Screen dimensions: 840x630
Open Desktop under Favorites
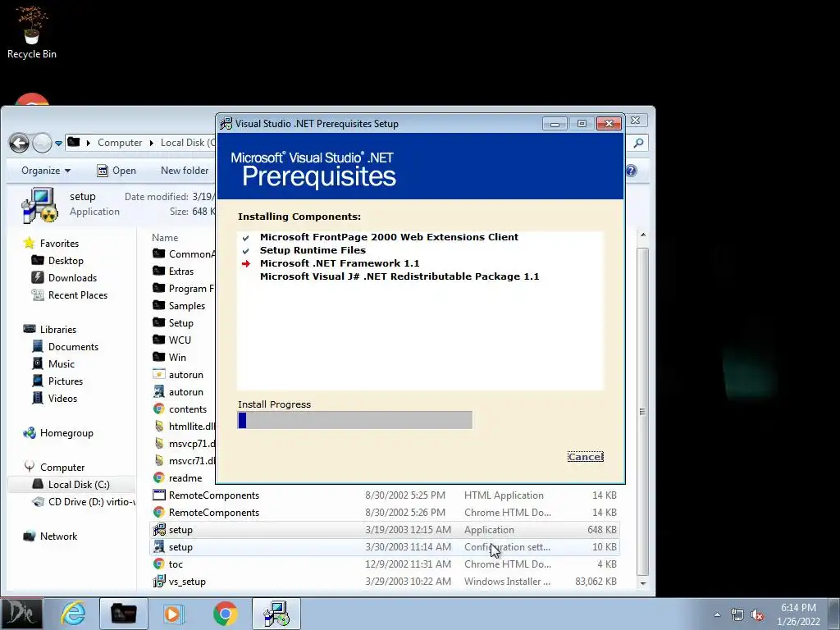coord(66,260)
